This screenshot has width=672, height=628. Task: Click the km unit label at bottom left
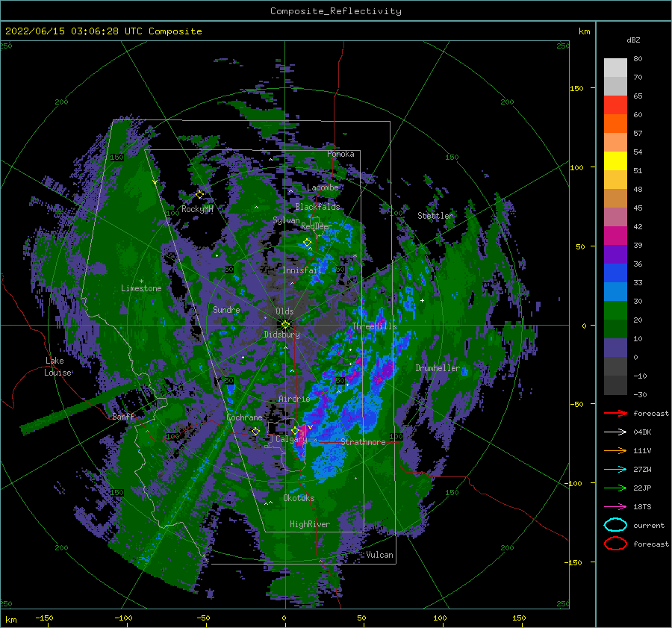pyautogui.click(x=10, y=620)
